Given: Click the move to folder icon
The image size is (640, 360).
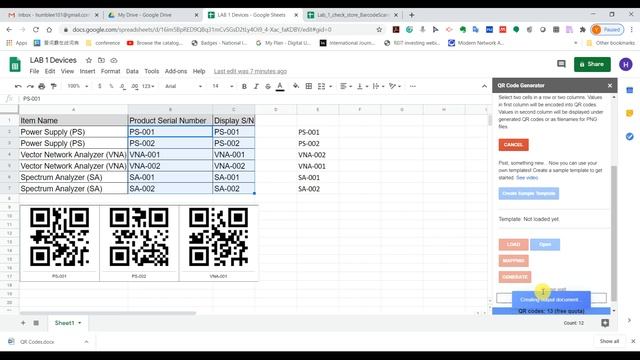Looking at the screenshot, I should tap(101, 60).
